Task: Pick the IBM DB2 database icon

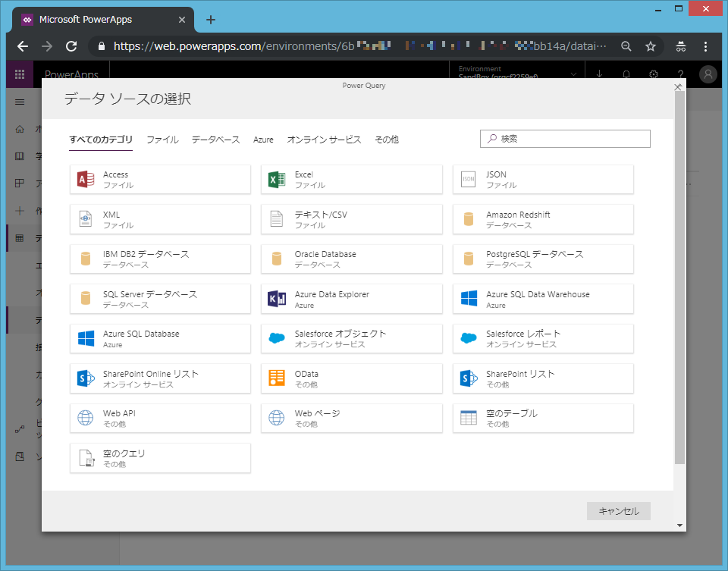Action: point(86,259)
